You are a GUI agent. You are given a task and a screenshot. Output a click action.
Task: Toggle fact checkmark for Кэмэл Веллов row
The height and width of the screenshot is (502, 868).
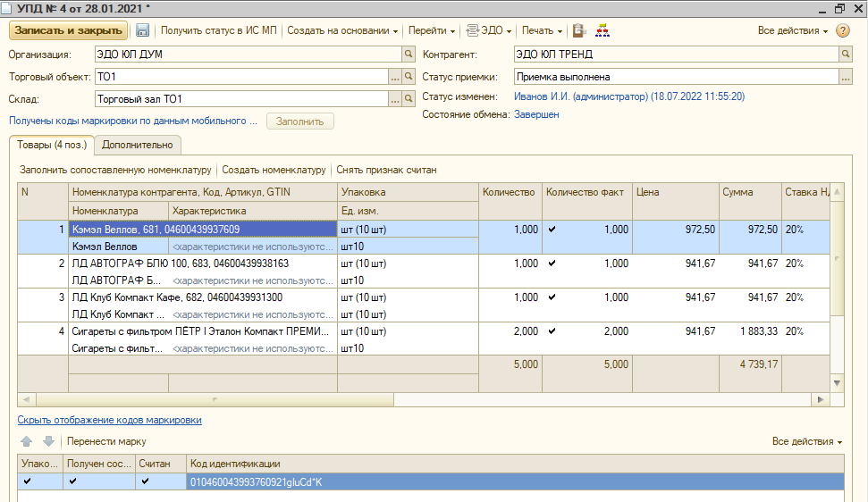point(552,229)
